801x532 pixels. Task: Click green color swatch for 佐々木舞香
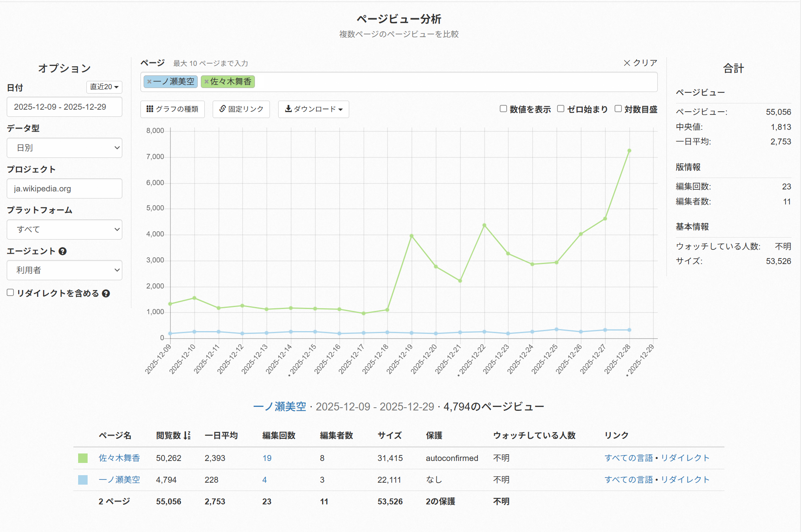[x=83, y=458]
